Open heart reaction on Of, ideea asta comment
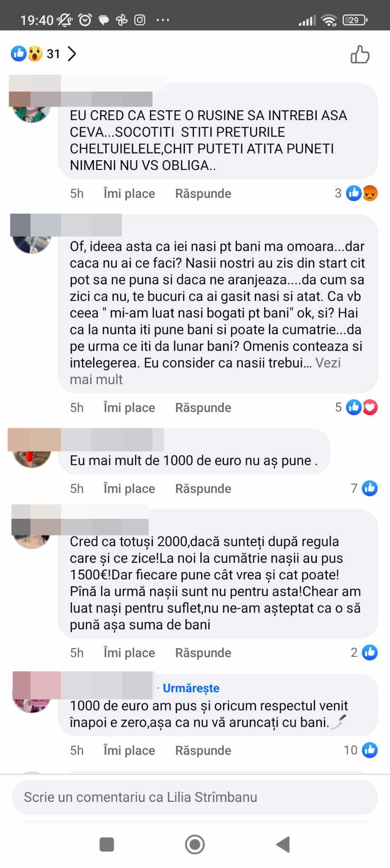This screenshot has width=390, height=868. coord(370,407)
